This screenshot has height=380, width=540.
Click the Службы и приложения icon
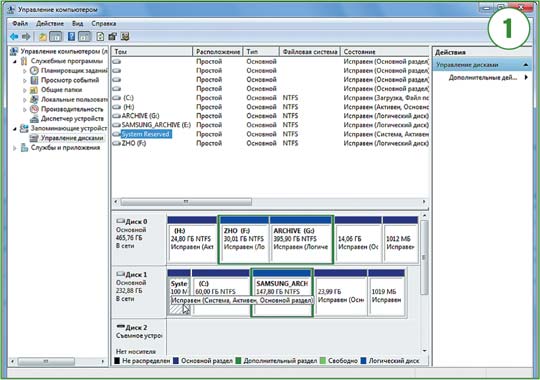(24, 148)
